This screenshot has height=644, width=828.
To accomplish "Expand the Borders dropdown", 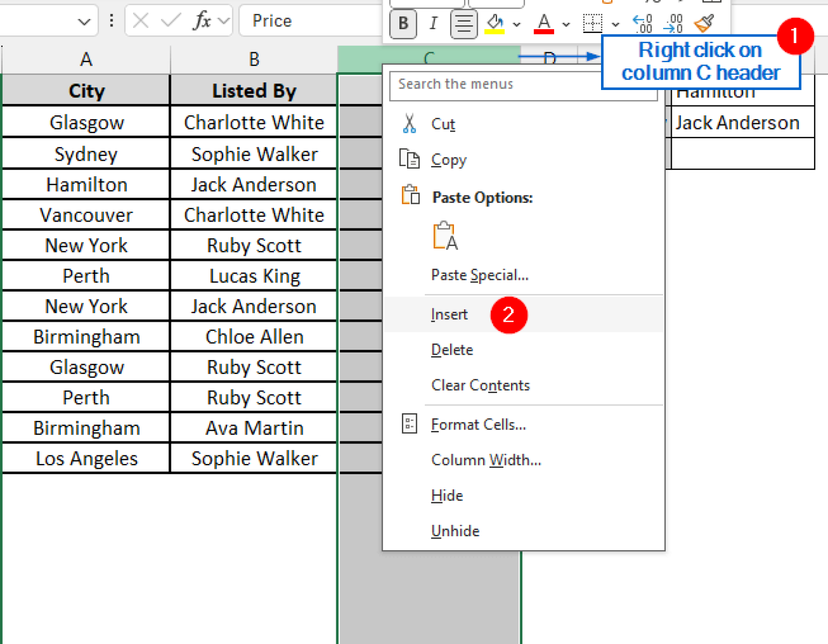I will click(x=616, y=24).
